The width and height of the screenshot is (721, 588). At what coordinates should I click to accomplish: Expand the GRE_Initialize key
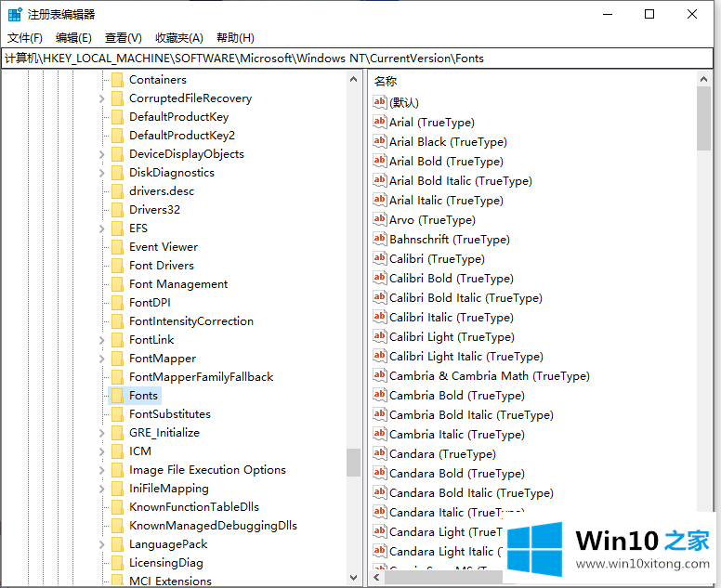[x=101, y=433]
